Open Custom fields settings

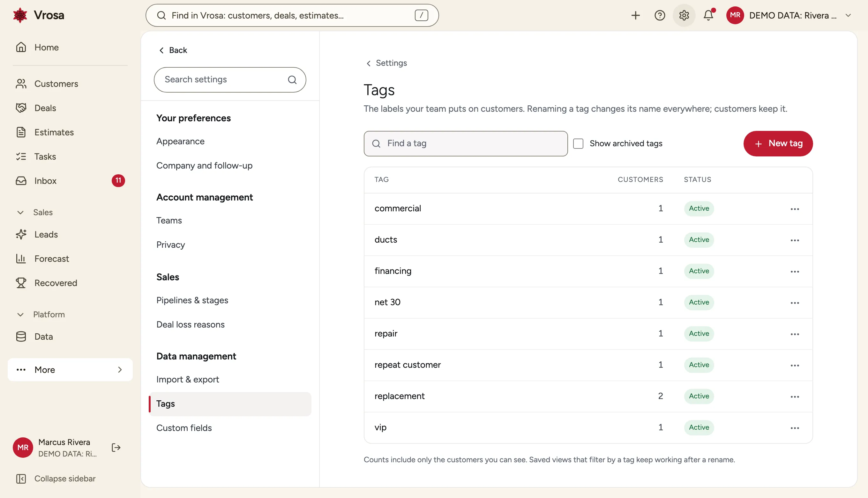pyautogui.click(x=230, y=428)
